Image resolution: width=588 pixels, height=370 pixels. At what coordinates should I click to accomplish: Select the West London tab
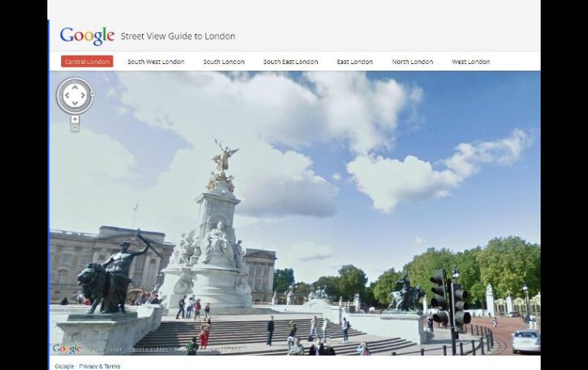pos(470,62)
